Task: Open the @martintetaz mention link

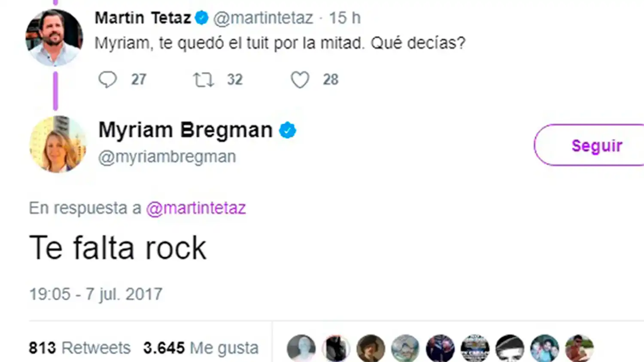Action: tap(196, 208)
